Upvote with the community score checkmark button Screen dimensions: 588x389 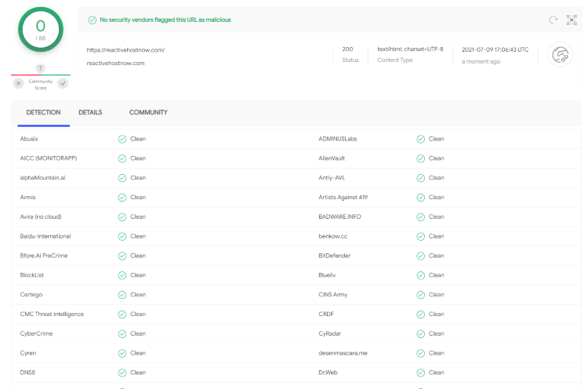(x=63, y=83)
